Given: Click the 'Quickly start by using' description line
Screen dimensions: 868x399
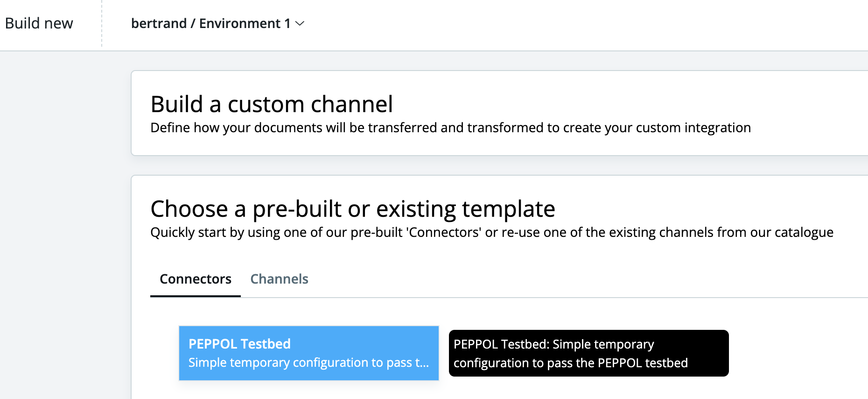Looking at the screenshot, I should tap(491, 232).
